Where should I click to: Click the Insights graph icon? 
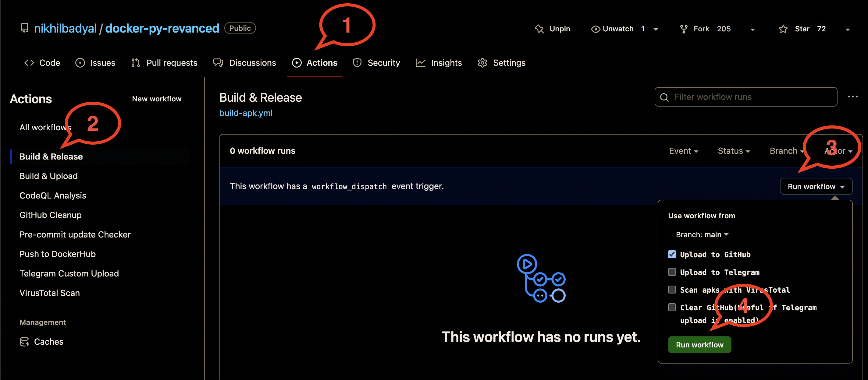(x=421, y=63)
